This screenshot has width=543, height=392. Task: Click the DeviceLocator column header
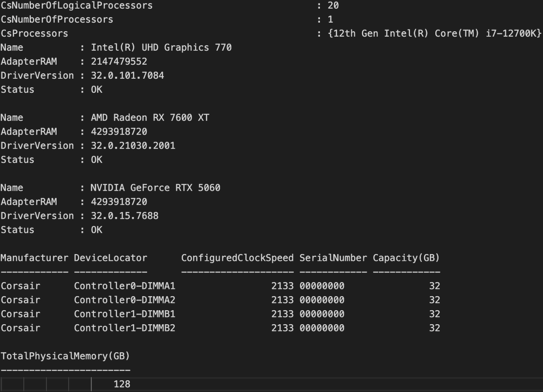tap(111, 258)
